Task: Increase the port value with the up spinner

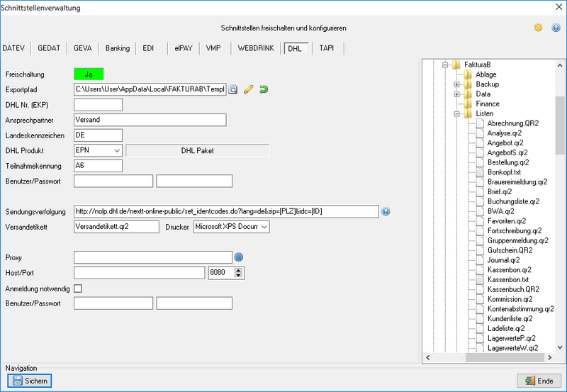Action: pos(238,270)
